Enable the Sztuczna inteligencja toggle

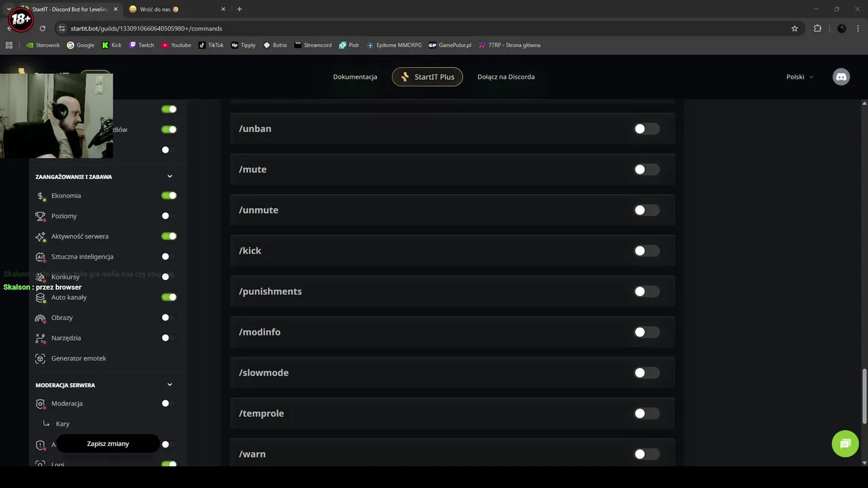(x=169, y=257)
